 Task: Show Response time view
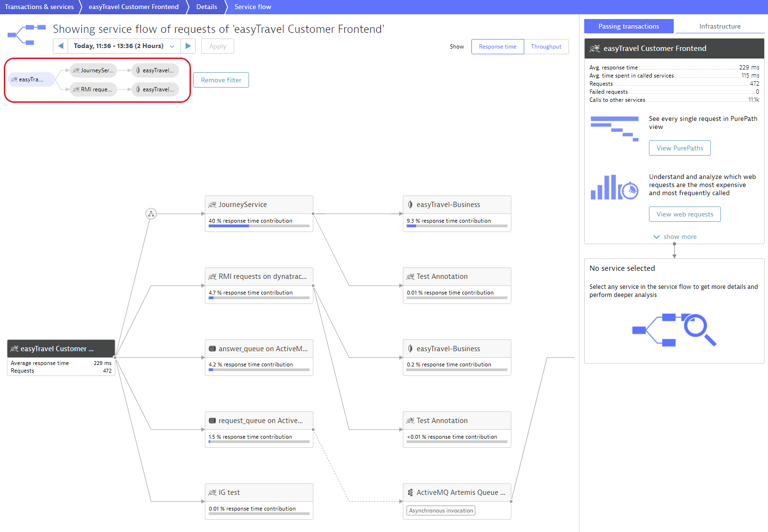pos(498,47)
